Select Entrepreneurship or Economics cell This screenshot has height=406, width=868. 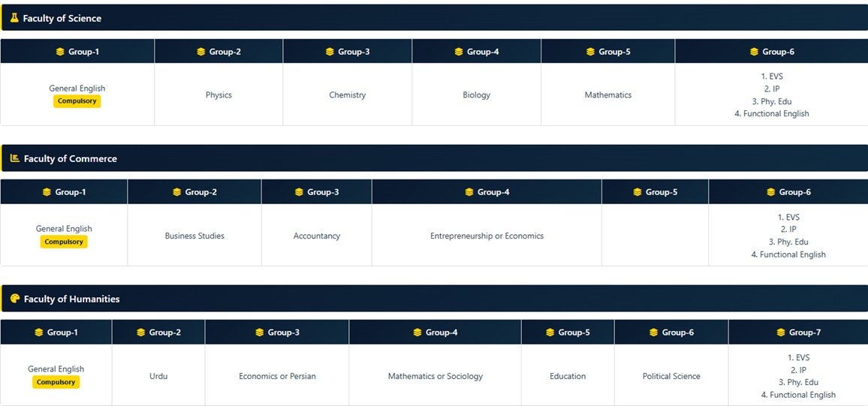point(487,235)
